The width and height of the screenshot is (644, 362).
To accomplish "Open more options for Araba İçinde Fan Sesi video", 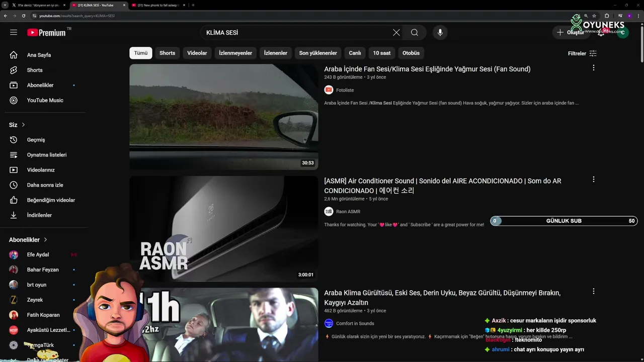I will pos(593,67).
